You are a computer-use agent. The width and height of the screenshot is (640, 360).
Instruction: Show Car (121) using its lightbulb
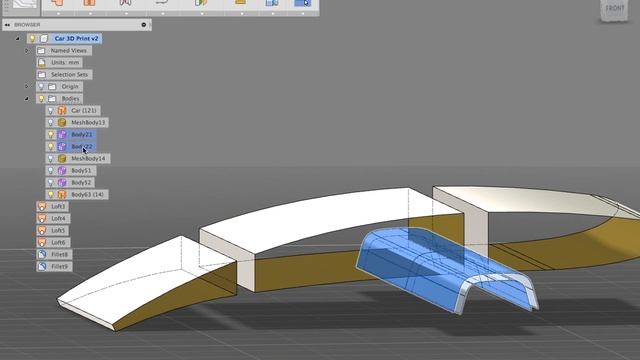(x=51, y=111)
